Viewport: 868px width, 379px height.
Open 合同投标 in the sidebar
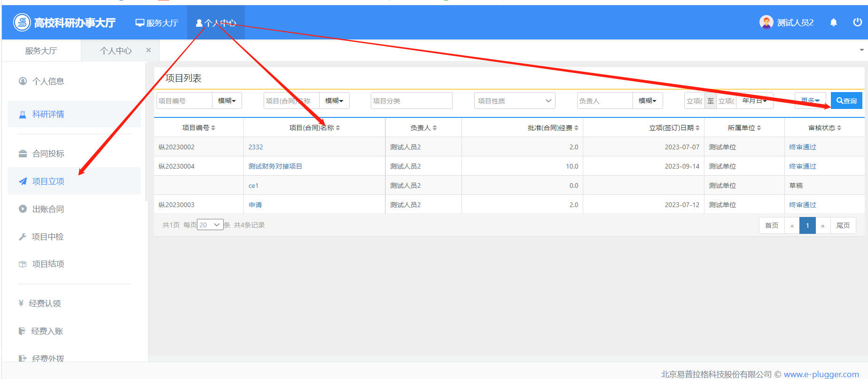[48, 154]
